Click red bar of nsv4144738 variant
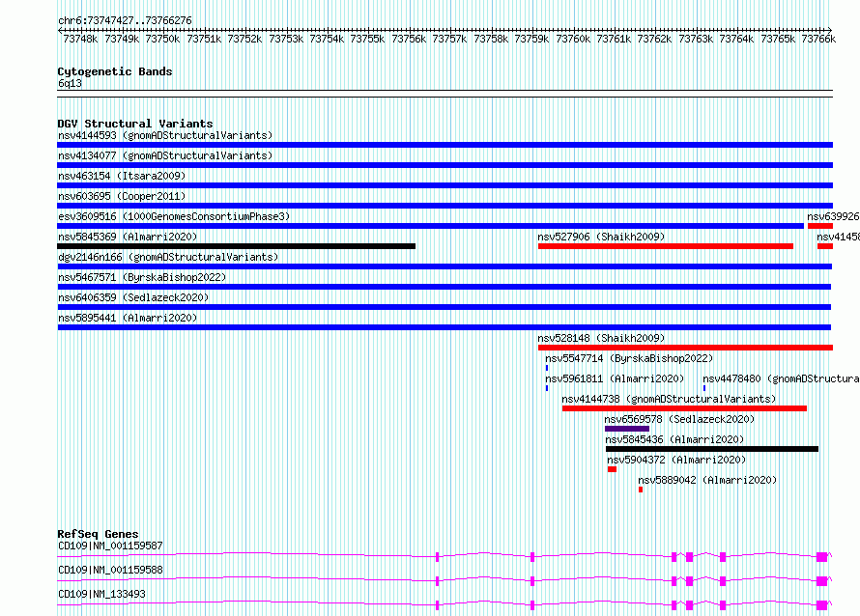This screenshot has height=616, width=860. click(x=684, y=408)
